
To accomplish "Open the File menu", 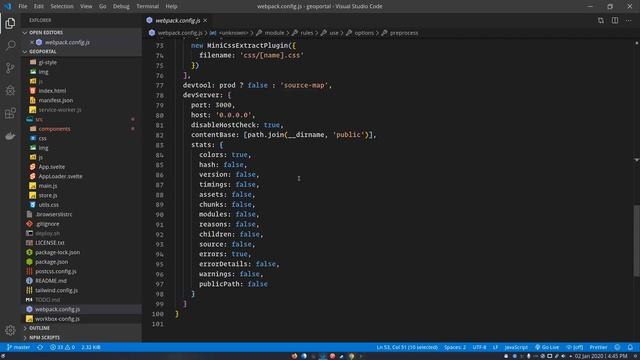I will tap(23, 6).
